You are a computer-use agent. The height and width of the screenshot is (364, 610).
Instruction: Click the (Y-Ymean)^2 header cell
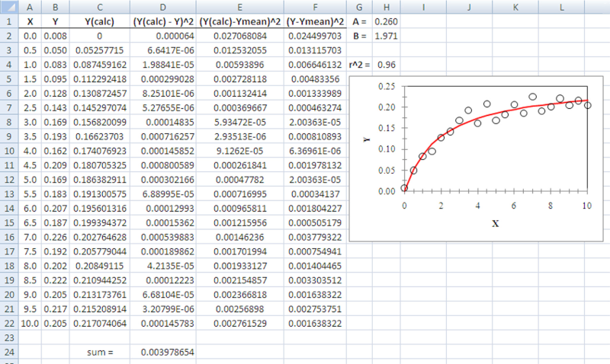point(315,21)
